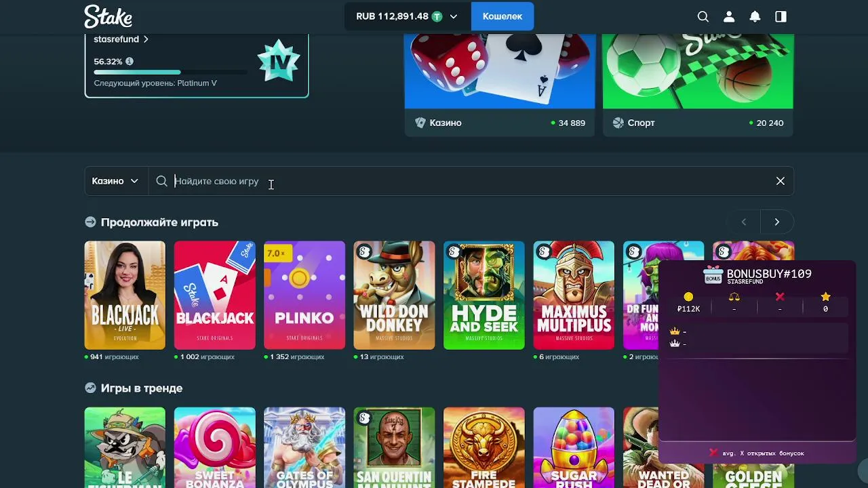Click the star icon above 0
Image resolution: width=868 pixels, height=488 pixels.
pos(825,297)
